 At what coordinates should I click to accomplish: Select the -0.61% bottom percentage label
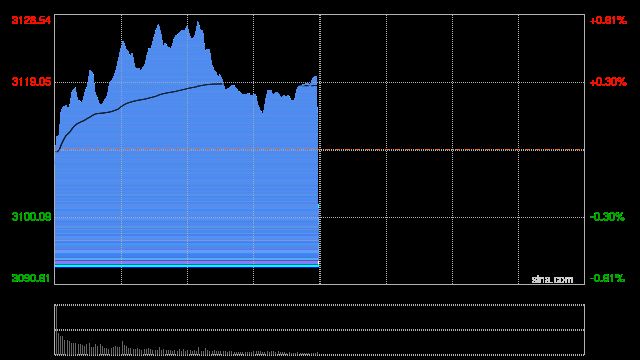[x=607, y=278]
